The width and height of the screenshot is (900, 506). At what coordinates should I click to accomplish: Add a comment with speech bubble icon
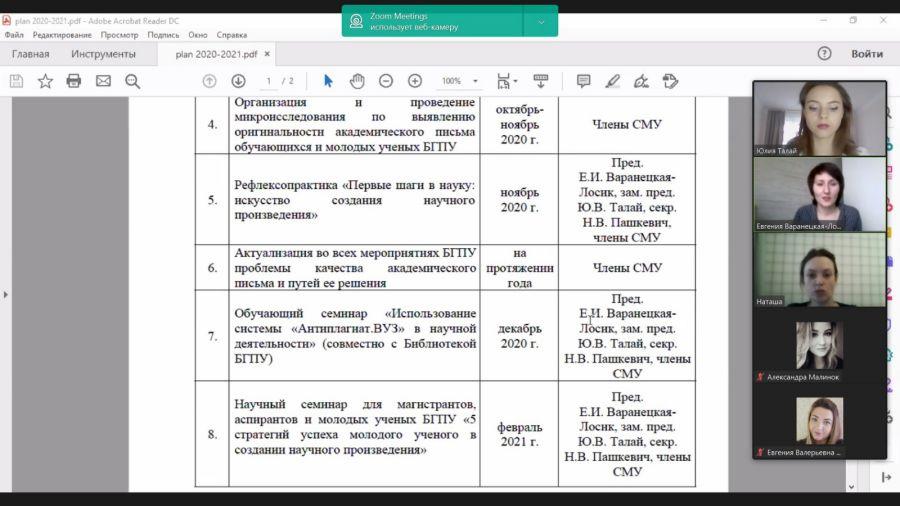[583, 81]
